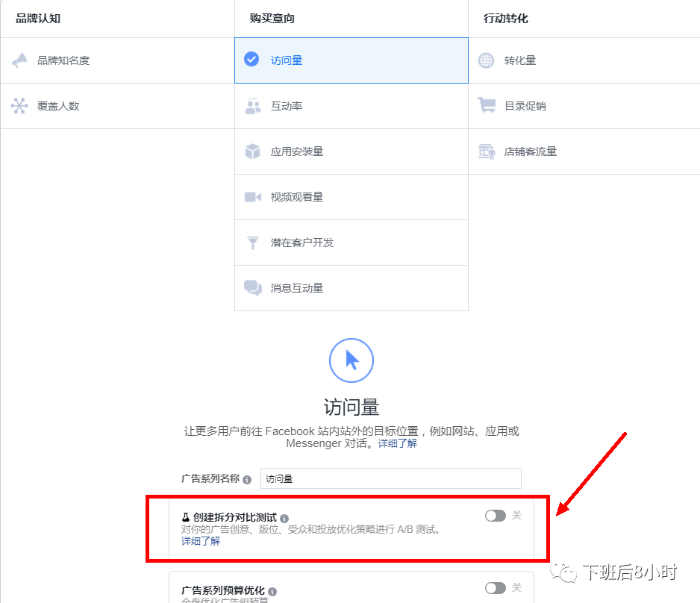Select the 覆盖人数 objective
Image resolution: width=700 pixels, height=603 pixels.
(x=117, y=106)
